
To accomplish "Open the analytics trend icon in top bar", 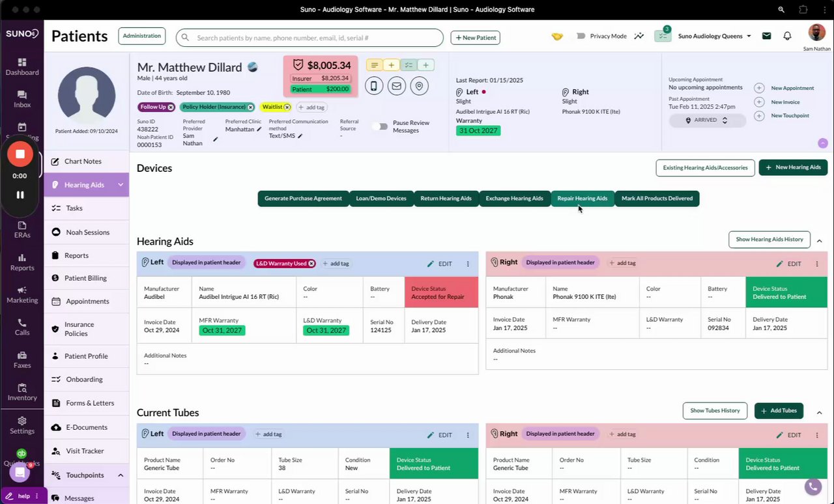I will (x=639, y=36).
